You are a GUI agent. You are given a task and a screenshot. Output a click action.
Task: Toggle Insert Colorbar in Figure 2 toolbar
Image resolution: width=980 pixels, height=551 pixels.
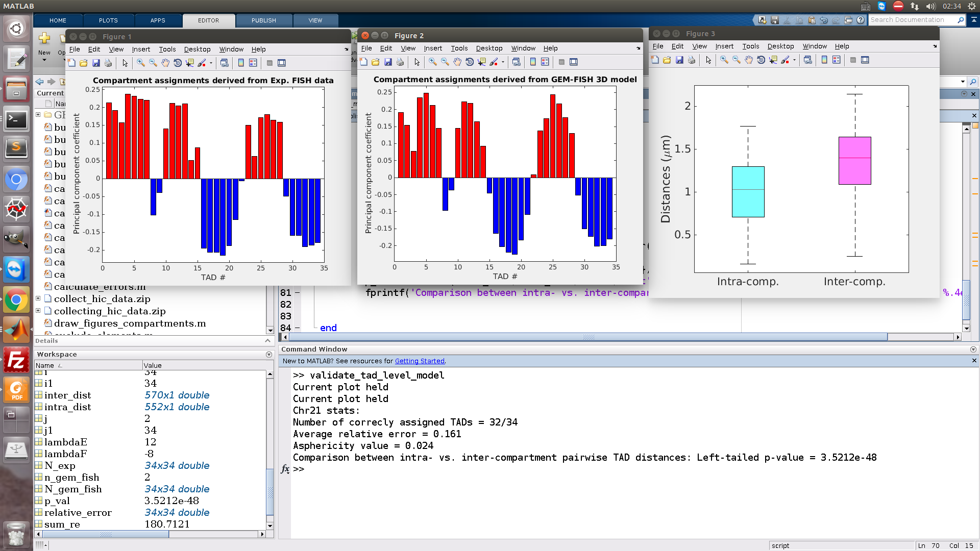(533, 62)
